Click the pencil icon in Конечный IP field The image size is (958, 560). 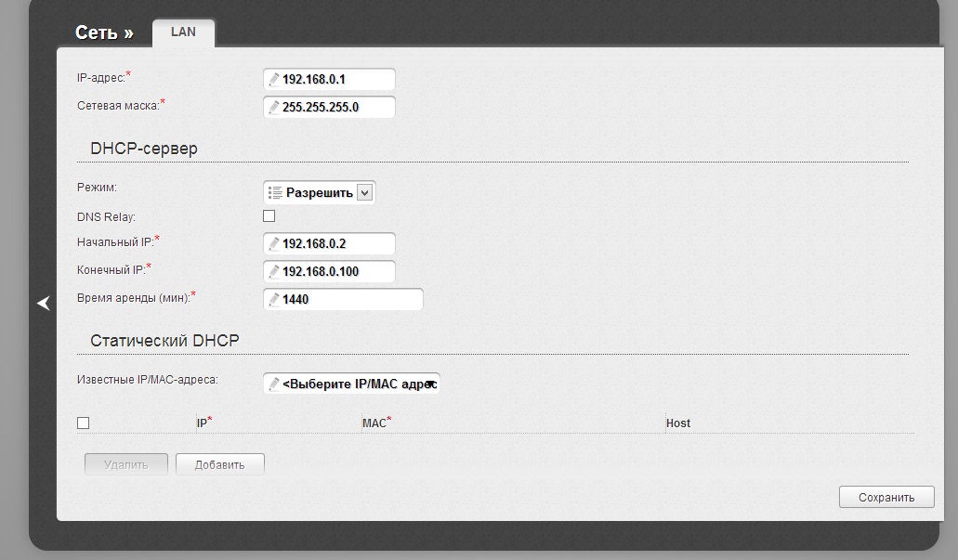click(x=274, y=271)
